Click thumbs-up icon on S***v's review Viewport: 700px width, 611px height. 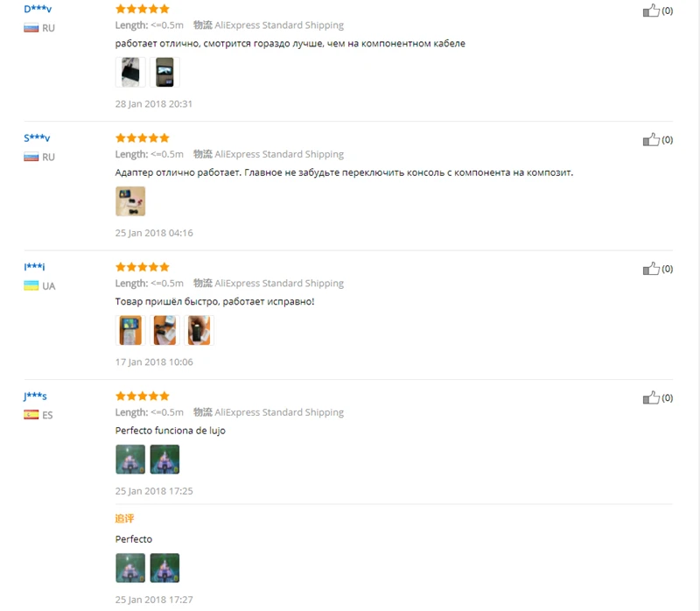tap(651, 139)
